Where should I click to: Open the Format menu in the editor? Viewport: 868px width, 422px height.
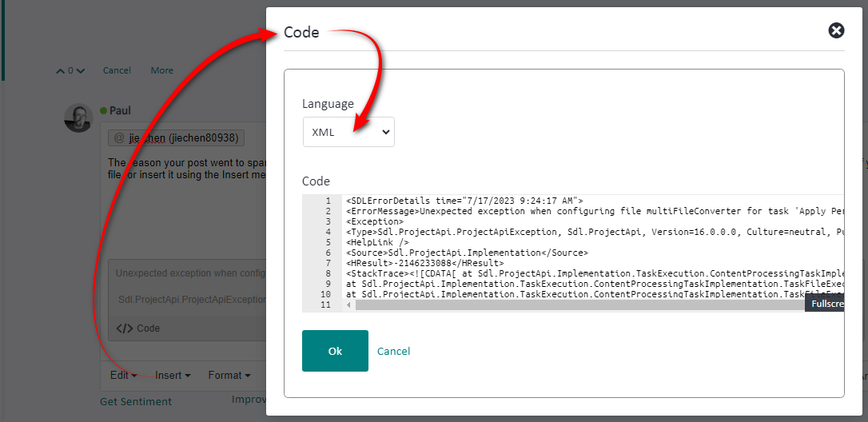tap(229, 375)
